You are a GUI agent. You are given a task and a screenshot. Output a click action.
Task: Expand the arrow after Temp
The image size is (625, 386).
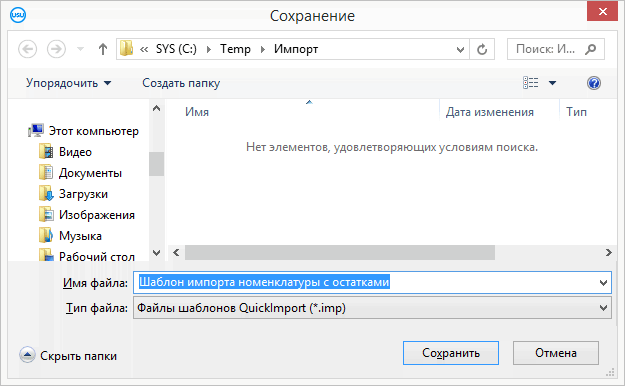[x=263, y=49]
